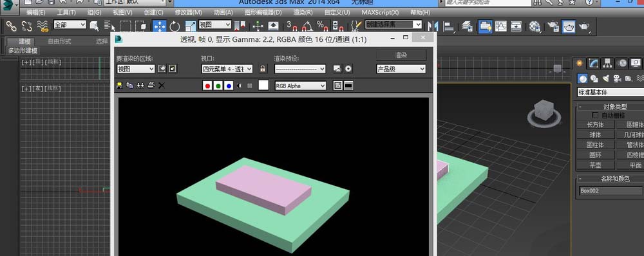This screenshot has width=644, height=256.
Task: Clear the rendered frame with X icon
Action: [x=162, y=86]
